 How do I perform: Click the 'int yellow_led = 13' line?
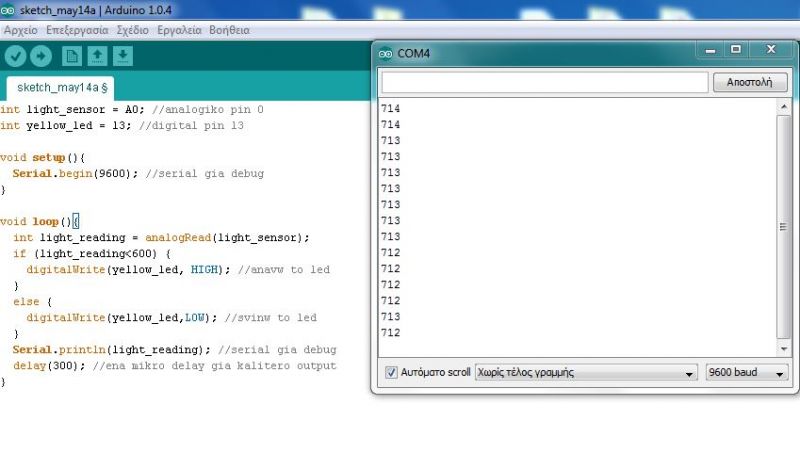pyautogui.click(x=65, y=126)
